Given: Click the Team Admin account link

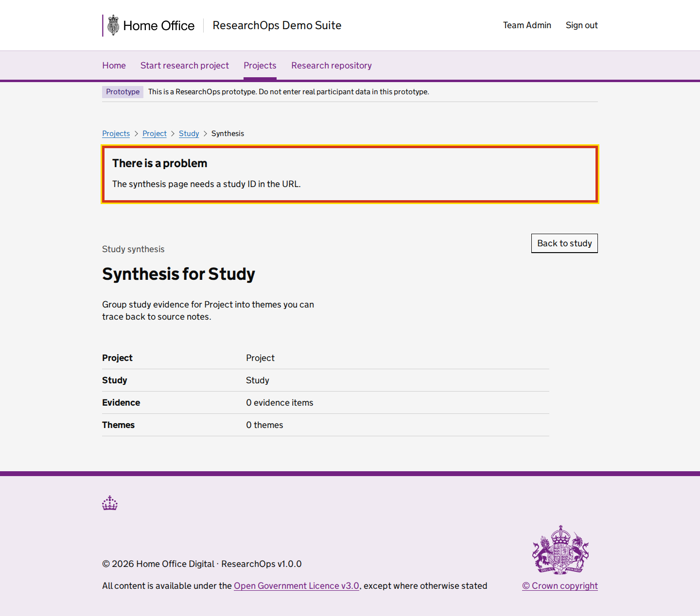Looking at the screenshot, I should 527,25.
